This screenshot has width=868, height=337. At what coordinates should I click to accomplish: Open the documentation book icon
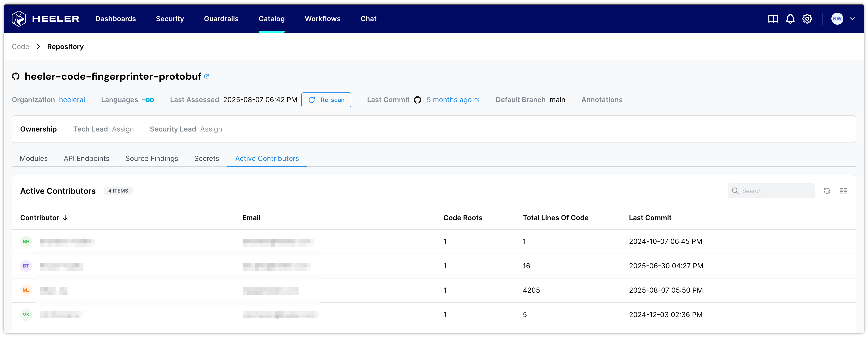coord(773,19)
